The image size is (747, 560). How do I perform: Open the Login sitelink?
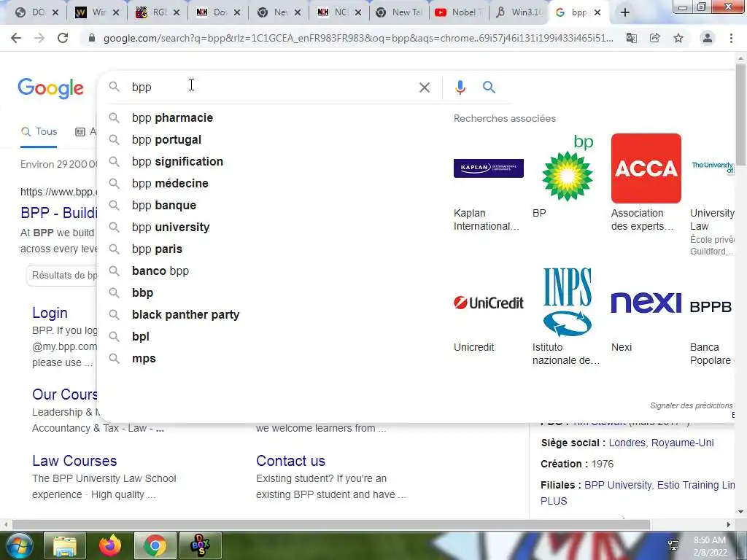(50, 313)
